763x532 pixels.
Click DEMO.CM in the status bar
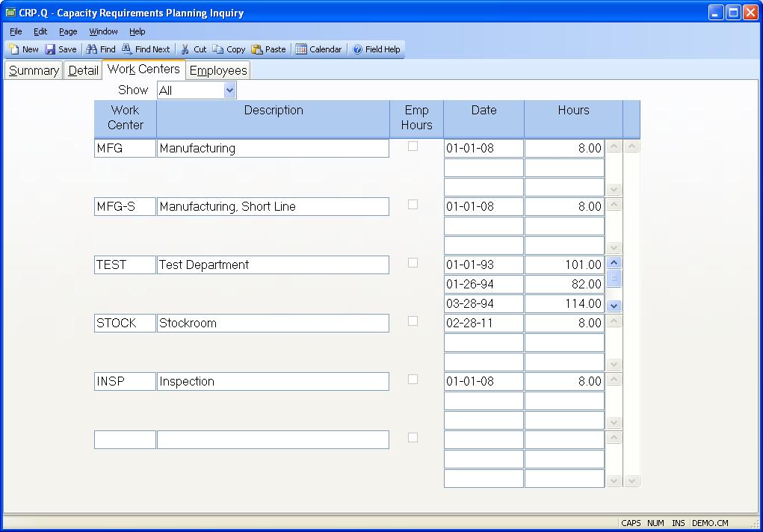click(710, 523)
